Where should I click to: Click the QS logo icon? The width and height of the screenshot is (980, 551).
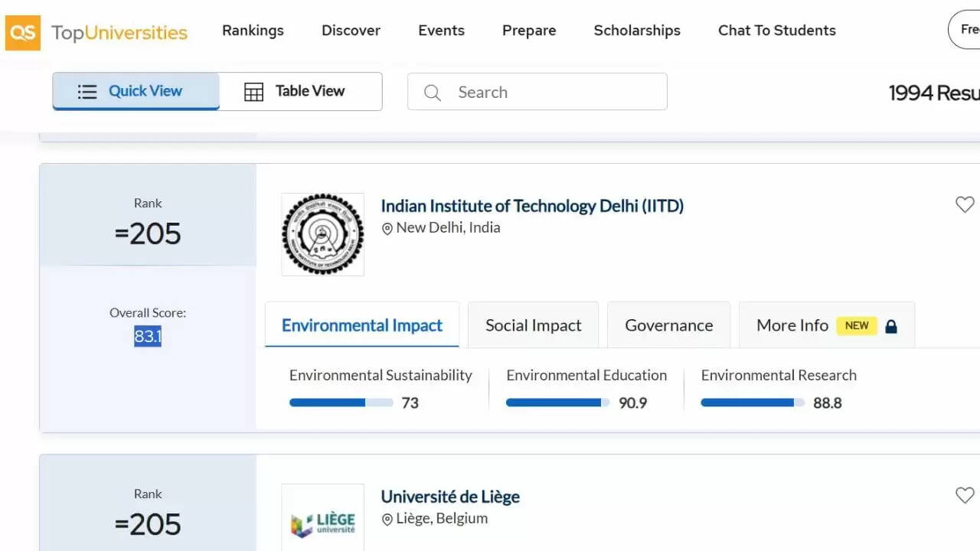(22, 33)
